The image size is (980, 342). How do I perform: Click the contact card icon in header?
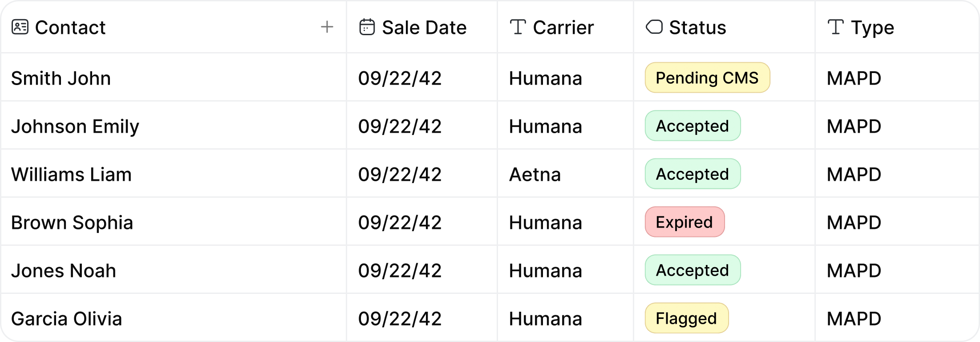pos(20,27)
